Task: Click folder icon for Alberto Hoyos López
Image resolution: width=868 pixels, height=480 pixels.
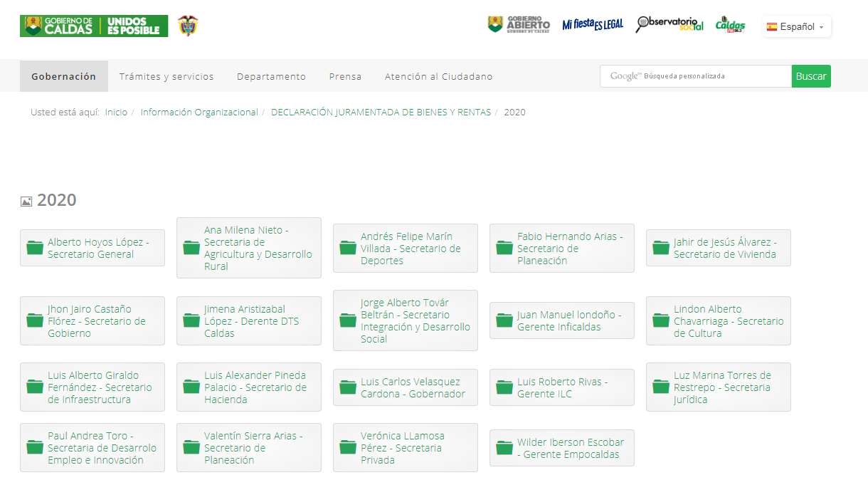Action: 35,248
